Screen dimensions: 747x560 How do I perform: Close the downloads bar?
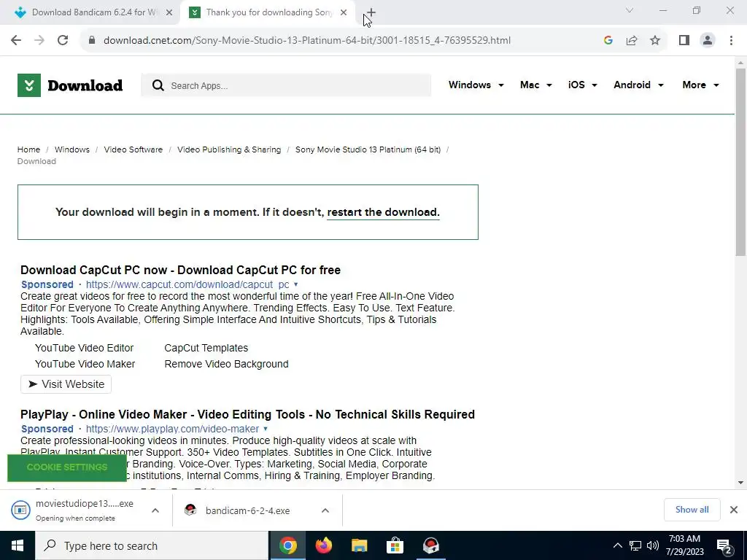coord(734,510)
